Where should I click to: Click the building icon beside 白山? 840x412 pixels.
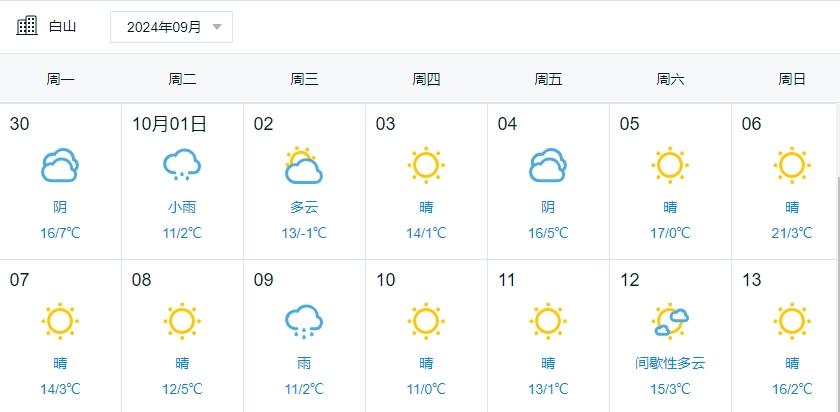27,26
